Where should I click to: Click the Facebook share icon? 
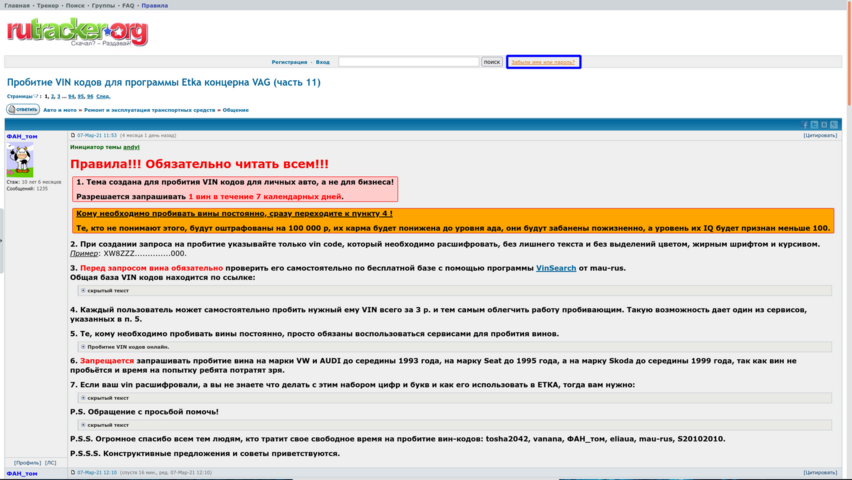coord(805,125)
